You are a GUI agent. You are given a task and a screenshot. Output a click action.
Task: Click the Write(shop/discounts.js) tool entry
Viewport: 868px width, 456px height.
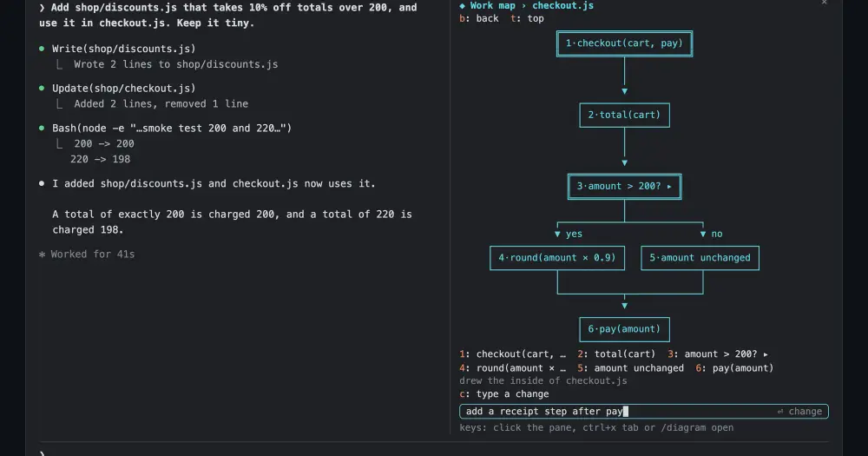pos(123,49)
